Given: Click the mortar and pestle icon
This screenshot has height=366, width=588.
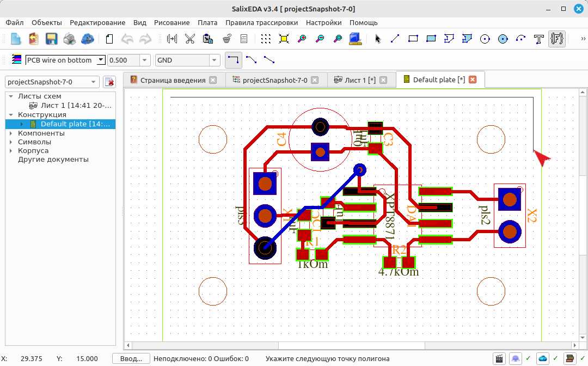Looking at the screenshot, I should coord(226,39).
